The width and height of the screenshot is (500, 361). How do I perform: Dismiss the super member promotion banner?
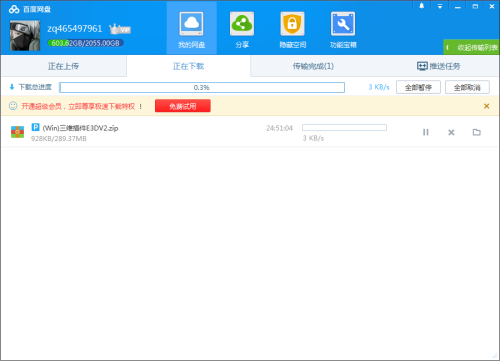(x=487, y=106)
